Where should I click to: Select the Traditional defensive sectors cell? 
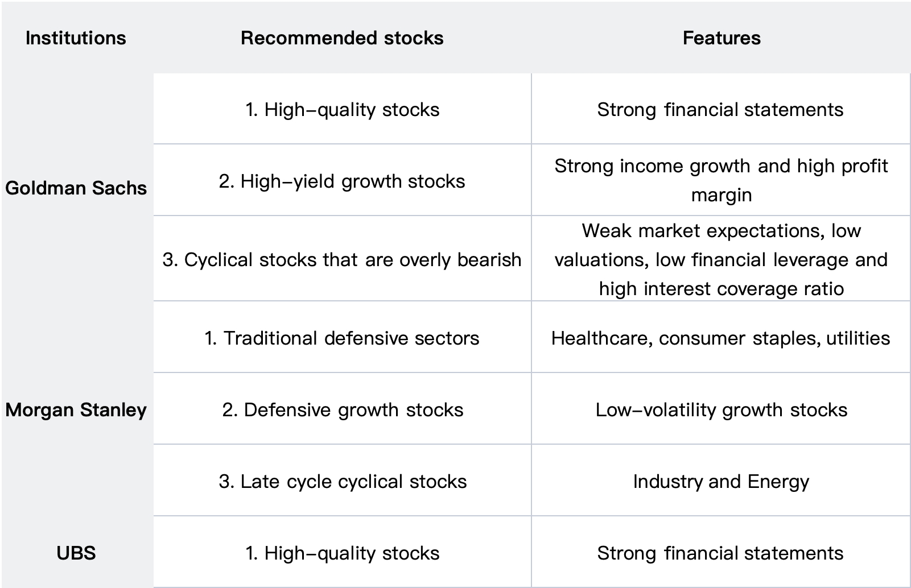click(x=342, y=338)
